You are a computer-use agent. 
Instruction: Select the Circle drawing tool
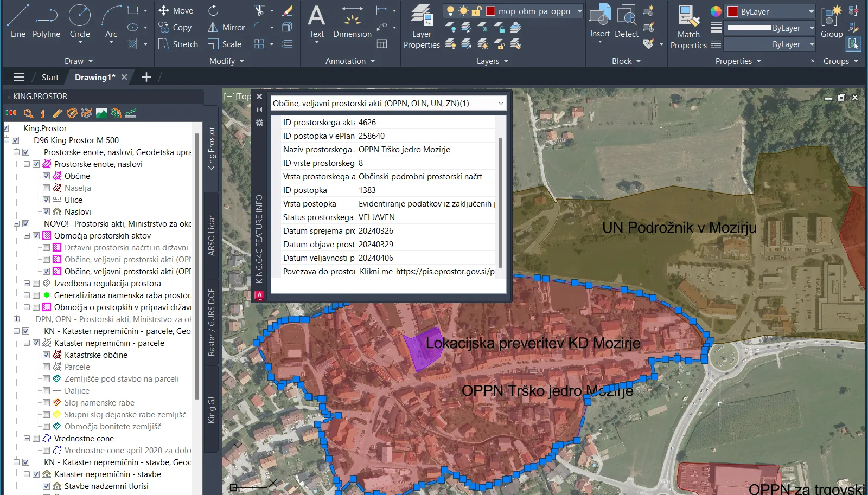[x=80, y=22]
